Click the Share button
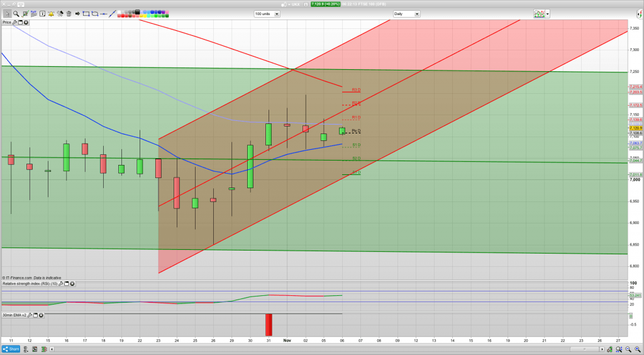Viewport: 644px width, 355px height. point(9,349)
